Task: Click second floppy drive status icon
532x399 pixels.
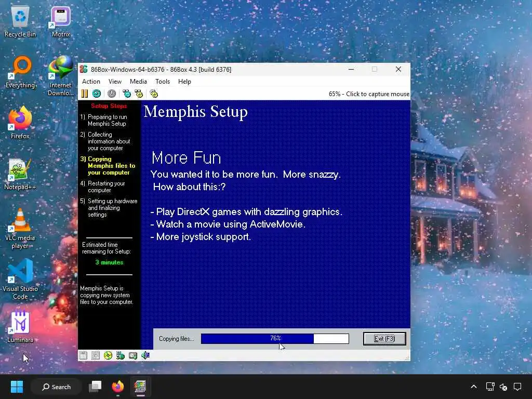Action: pos(96,355)
